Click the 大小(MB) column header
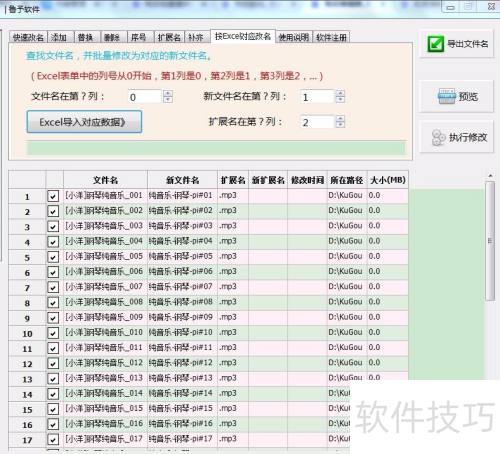The height and width of the screenshot is (454, 500). point(388,180)
